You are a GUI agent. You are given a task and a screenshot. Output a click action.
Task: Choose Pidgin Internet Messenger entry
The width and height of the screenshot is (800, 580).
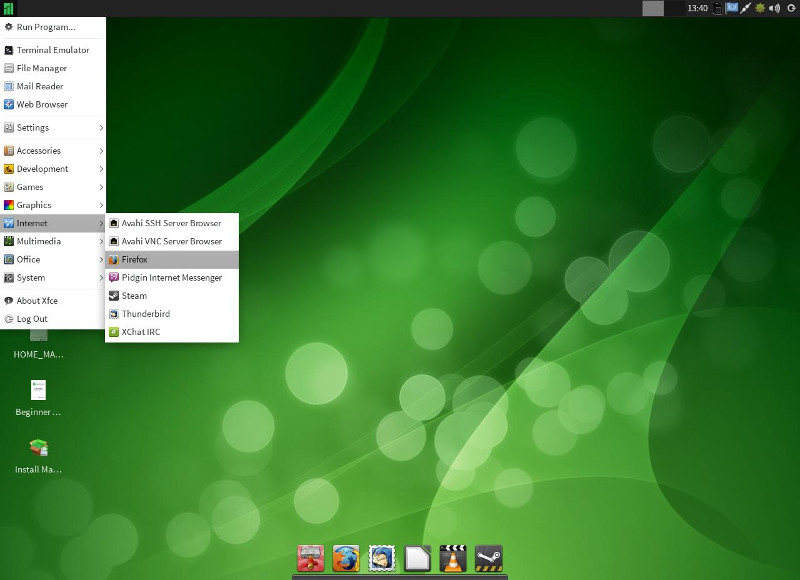(x=172, y=278)
